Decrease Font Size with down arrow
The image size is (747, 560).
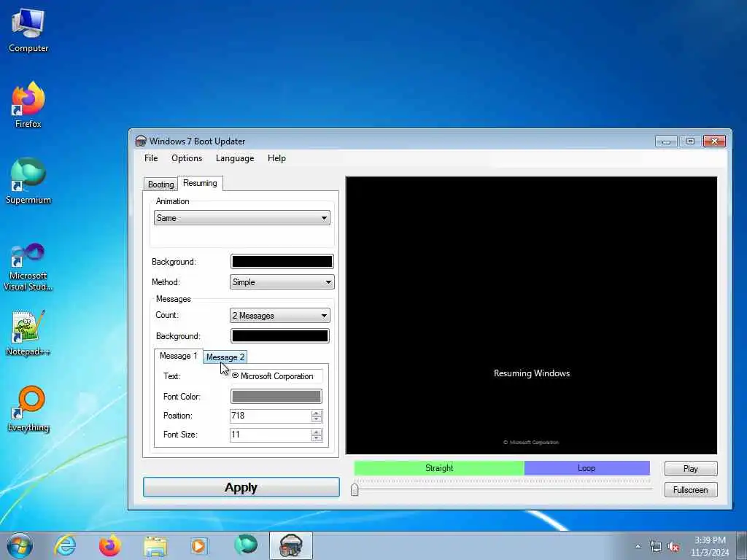pos(317,438)
